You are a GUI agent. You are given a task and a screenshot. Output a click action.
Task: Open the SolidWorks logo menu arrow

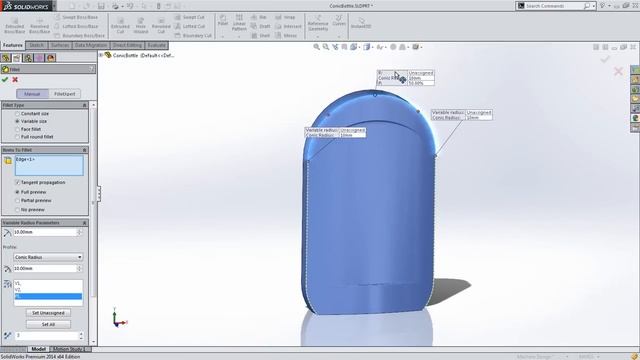54,6
